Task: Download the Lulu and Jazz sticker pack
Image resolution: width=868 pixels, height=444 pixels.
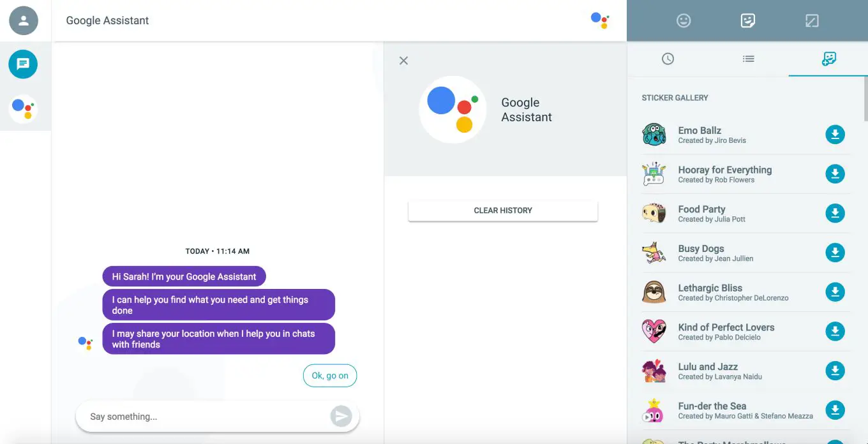Action: [x=835, y=371]
